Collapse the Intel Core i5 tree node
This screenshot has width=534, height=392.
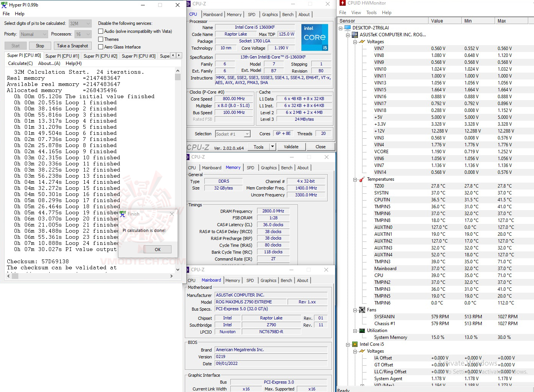pyautogui.click(x=348, y=344)
